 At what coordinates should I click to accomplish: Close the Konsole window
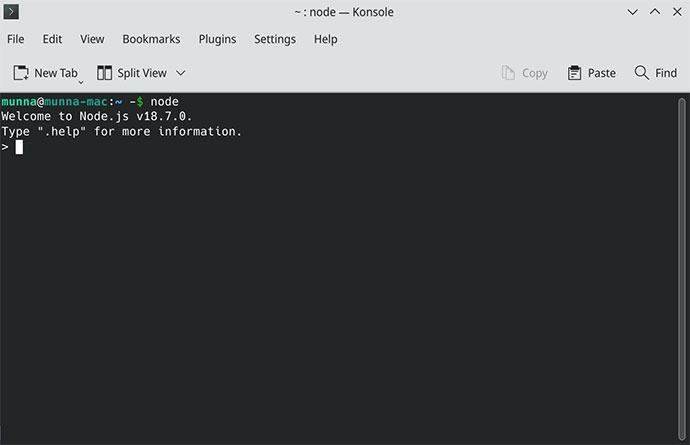[677, 12]
